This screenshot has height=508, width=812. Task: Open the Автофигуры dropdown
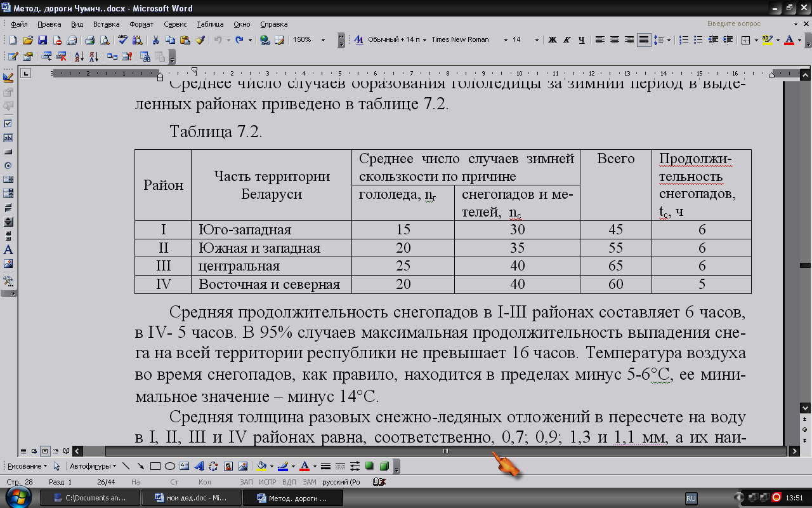[92, 466]
